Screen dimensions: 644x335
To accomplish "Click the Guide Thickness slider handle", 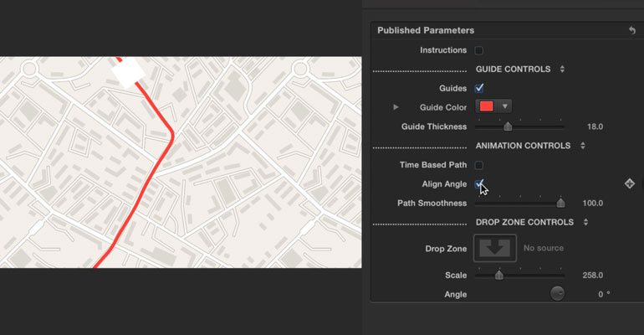I will (x=508, y=126).
